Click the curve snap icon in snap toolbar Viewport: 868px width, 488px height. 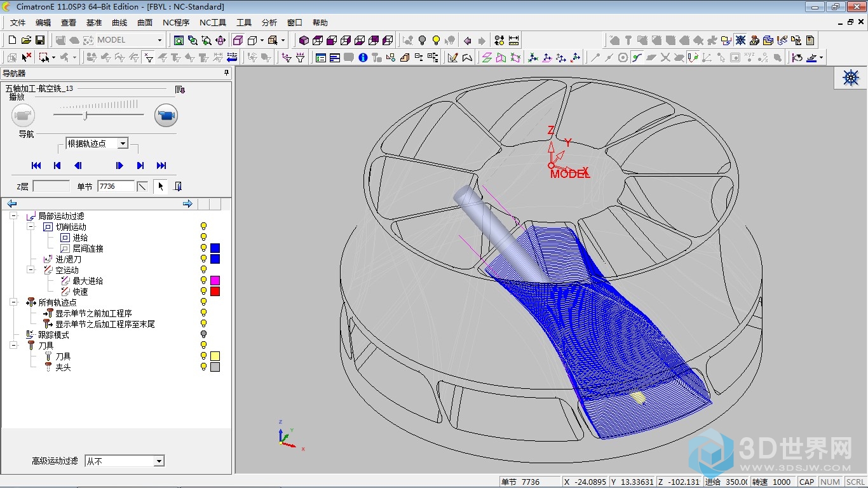[637, 58]
